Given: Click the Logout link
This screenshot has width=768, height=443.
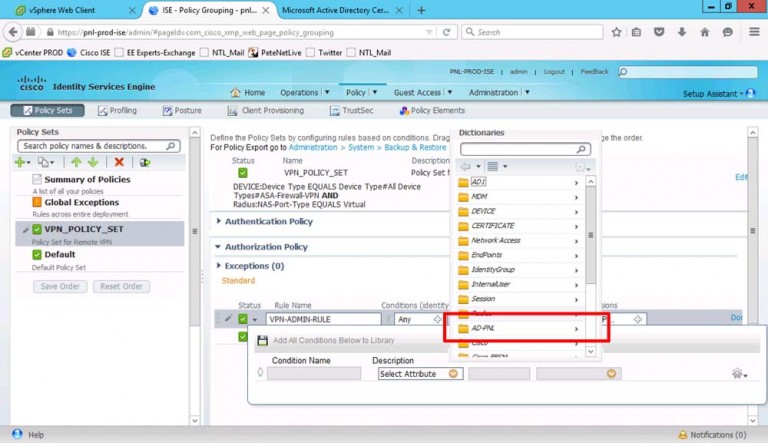Looking at the screenshot, I should tap(554, 72).
